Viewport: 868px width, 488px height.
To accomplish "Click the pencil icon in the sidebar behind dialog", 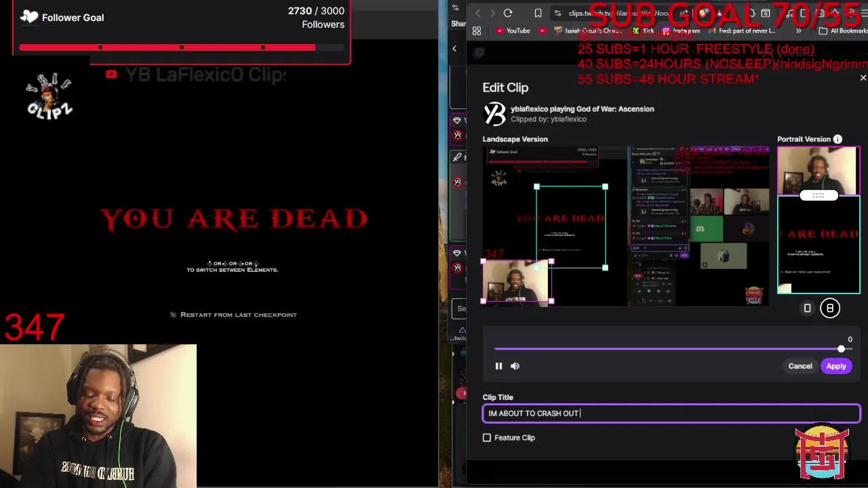I will point(458,157).
